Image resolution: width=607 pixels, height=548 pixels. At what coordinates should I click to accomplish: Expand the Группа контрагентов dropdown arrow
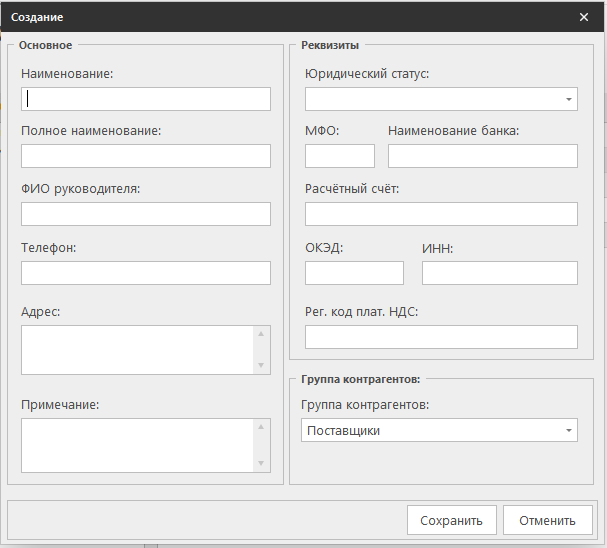coord(569,431)
